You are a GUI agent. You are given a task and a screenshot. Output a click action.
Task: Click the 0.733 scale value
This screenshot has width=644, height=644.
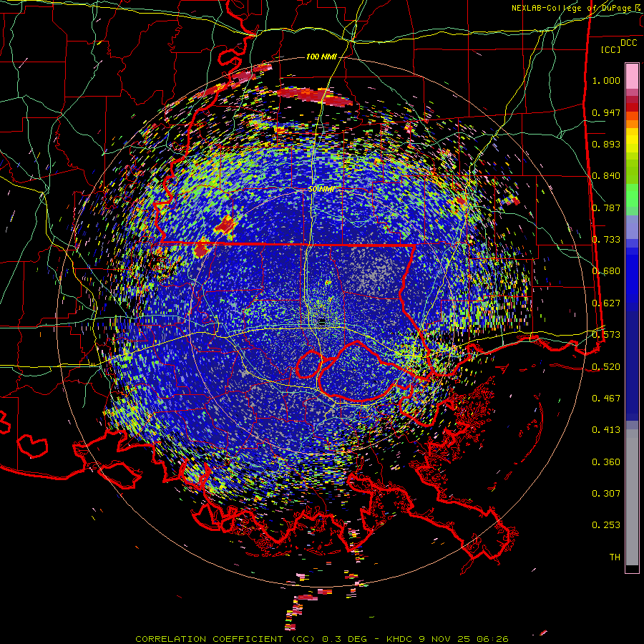point(606,240)
